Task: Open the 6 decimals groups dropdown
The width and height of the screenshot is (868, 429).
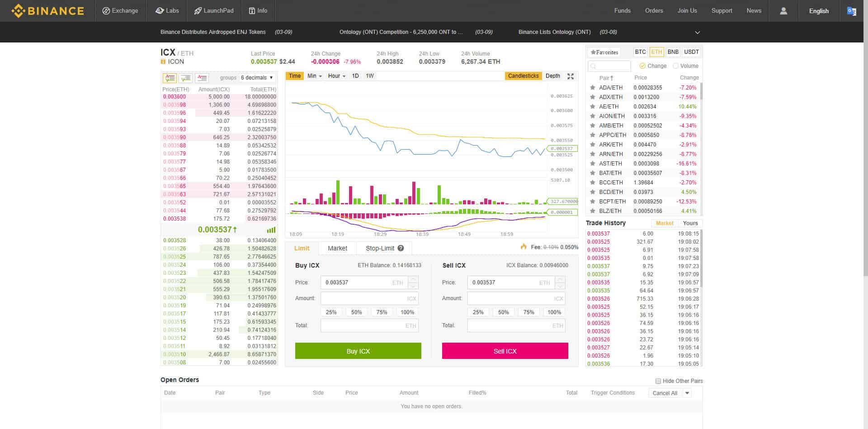Action: 257,78
